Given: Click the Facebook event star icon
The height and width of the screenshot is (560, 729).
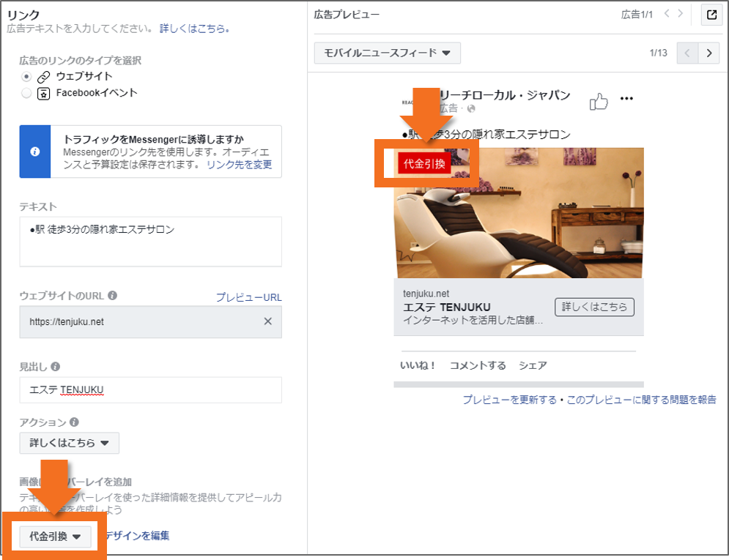Looking at the screenshot, I should pos(44,94).
